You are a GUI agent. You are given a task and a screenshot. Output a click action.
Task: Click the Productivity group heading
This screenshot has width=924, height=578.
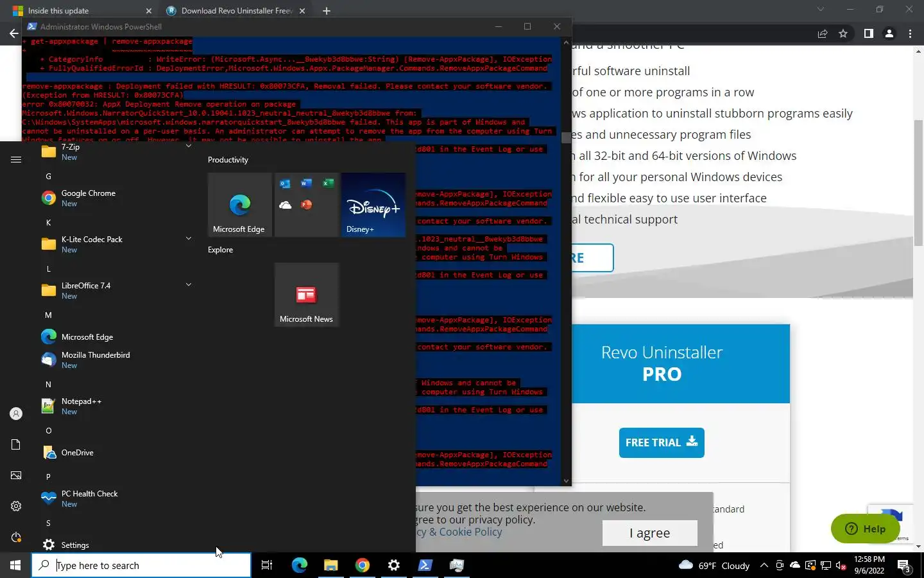[228, 160]
